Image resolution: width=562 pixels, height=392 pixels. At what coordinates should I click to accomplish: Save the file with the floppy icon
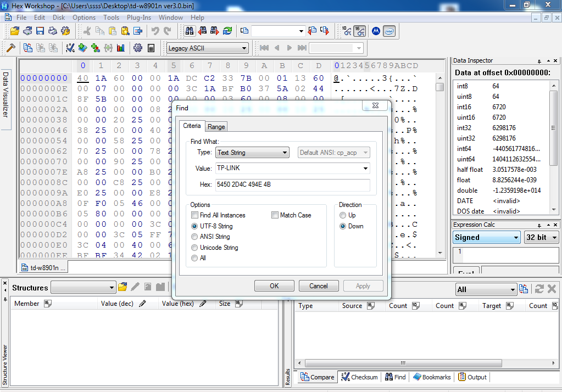click(40, 31)
